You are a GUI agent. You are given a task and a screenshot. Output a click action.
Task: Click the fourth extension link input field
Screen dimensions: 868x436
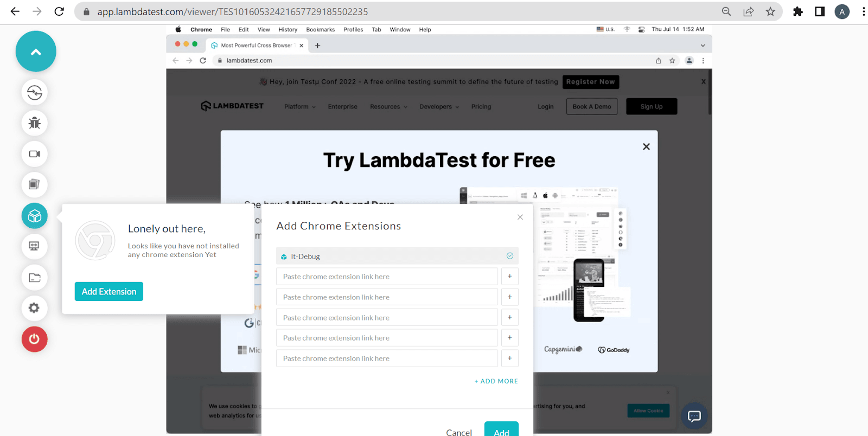click(387, 338)
